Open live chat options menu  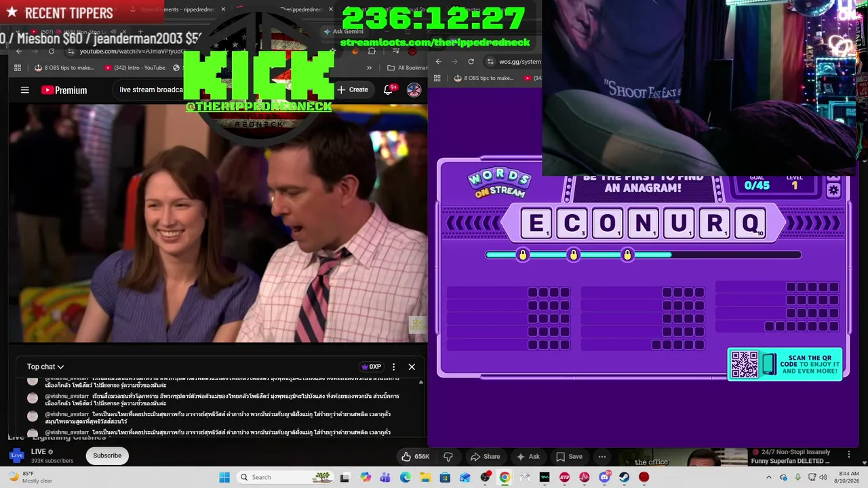[x=393, y=367]
